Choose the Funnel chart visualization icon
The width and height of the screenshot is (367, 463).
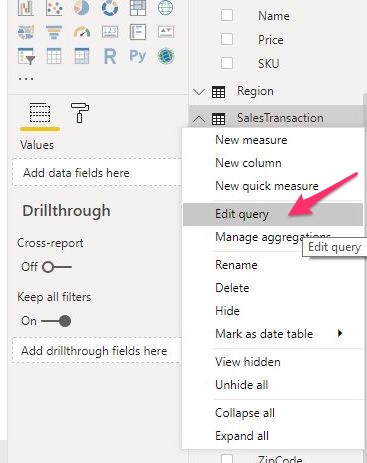click(54, 32)
